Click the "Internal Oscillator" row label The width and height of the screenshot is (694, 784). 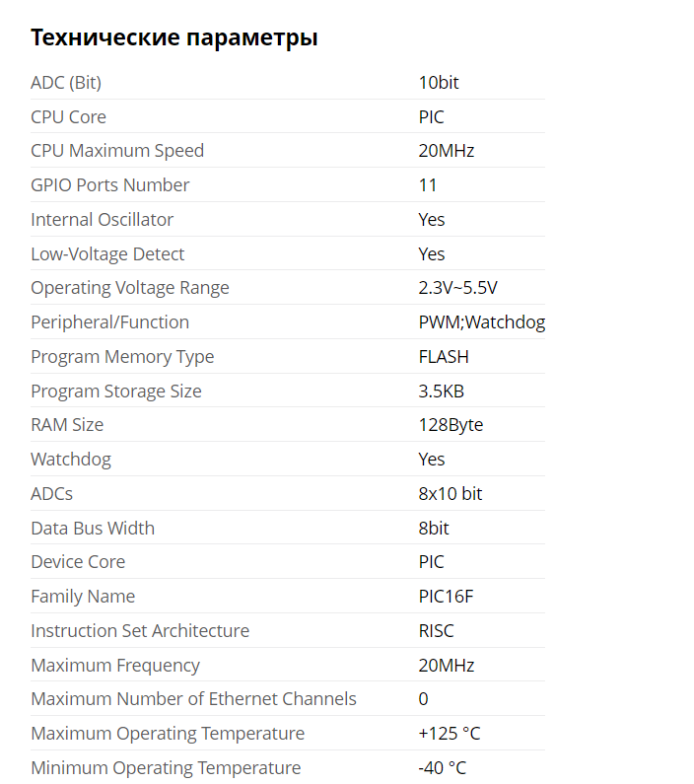pos(103,220)
